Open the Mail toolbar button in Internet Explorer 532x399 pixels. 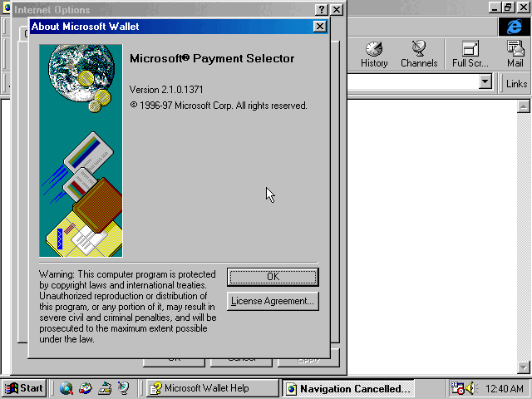515,54
